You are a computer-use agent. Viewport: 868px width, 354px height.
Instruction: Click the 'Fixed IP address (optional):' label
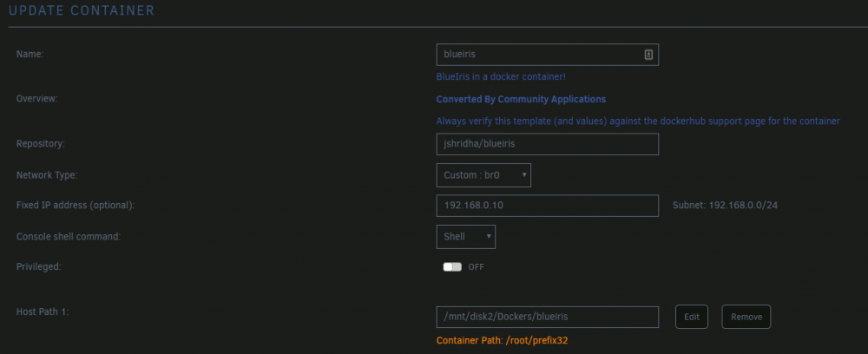click(76, 206)
